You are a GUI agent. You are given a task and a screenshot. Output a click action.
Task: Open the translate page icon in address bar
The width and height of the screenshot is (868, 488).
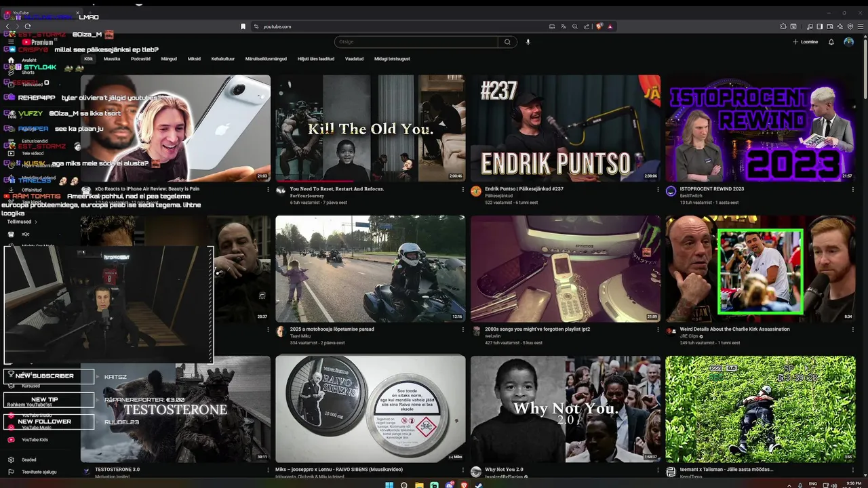pyautogui.click(x=564, y=26)
